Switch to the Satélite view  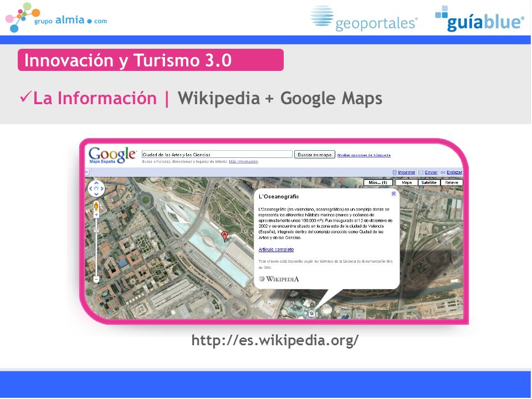429,182
